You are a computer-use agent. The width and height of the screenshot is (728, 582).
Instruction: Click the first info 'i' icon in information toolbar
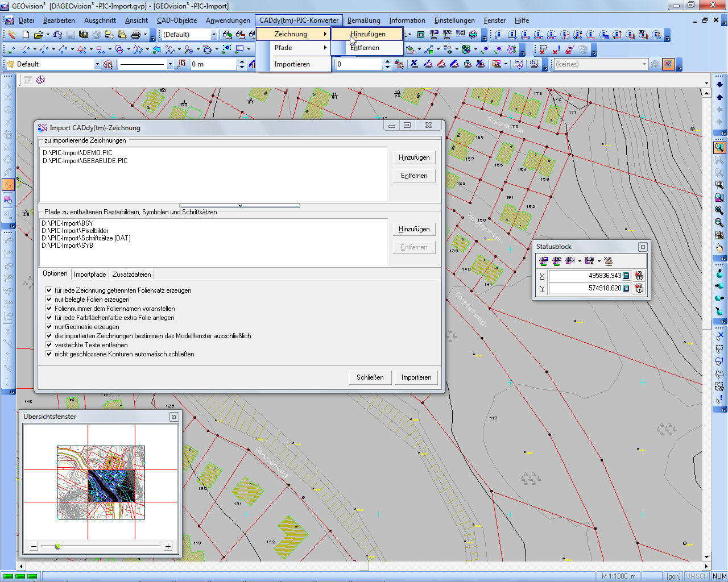click(x=498, y=35)
